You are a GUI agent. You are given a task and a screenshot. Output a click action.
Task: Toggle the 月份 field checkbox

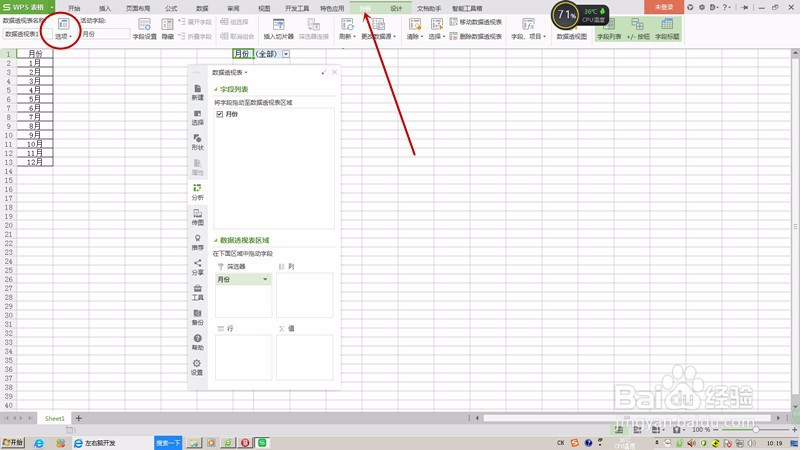pos(219,114)
